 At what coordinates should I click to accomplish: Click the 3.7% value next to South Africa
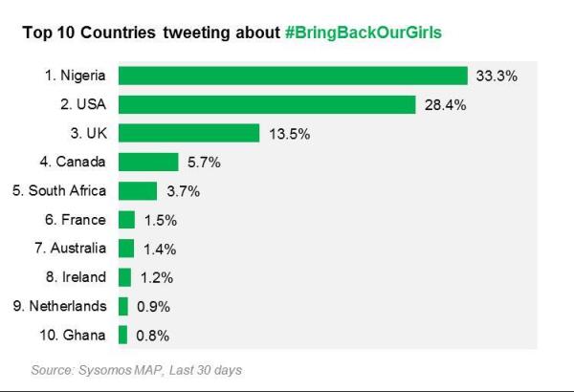tap(182, 191)
